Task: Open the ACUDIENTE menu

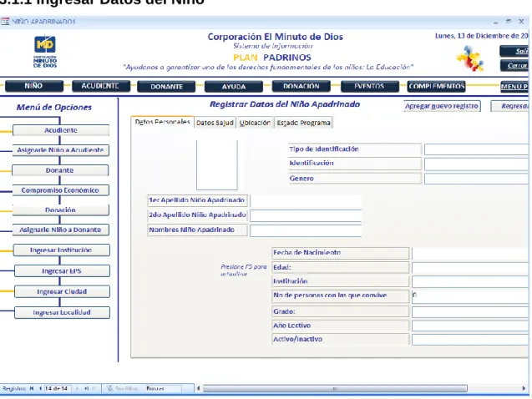Action: [101, 86]
